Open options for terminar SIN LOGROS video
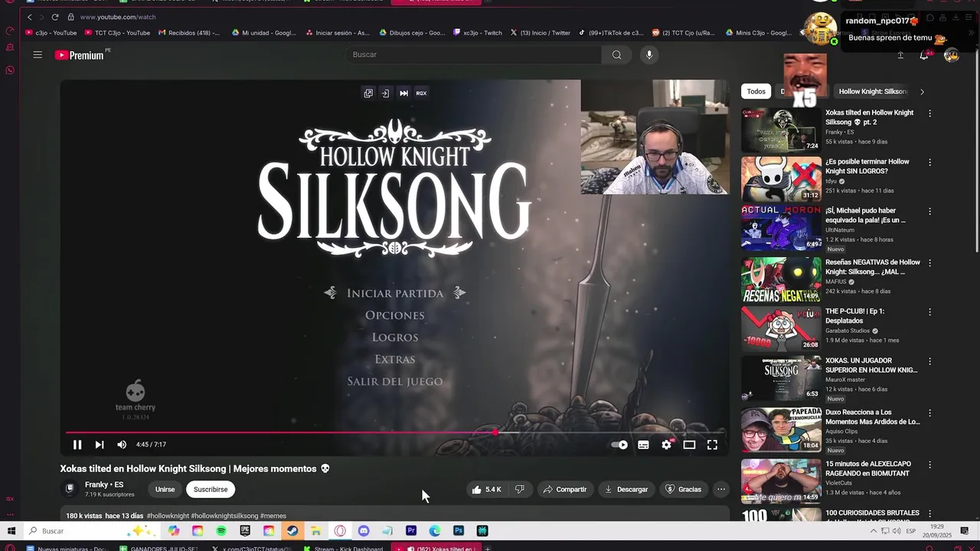 [x=930, y=162]
